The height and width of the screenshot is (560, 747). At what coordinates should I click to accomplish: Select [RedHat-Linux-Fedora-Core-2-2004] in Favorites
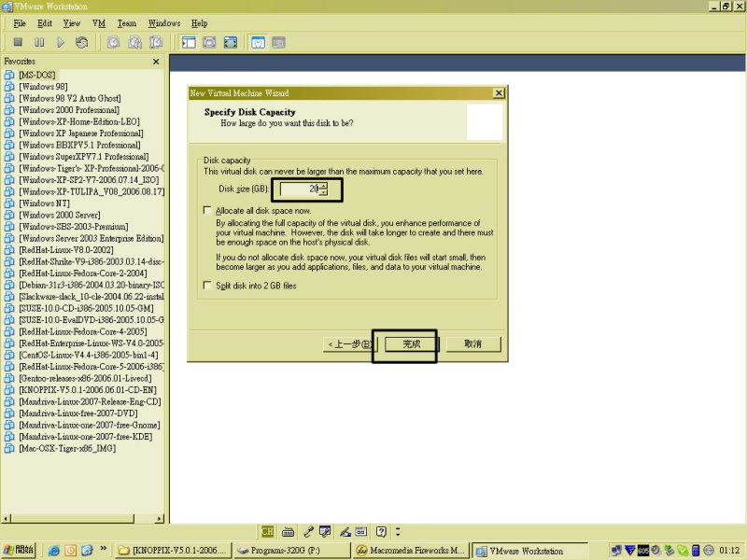[83, 273]
